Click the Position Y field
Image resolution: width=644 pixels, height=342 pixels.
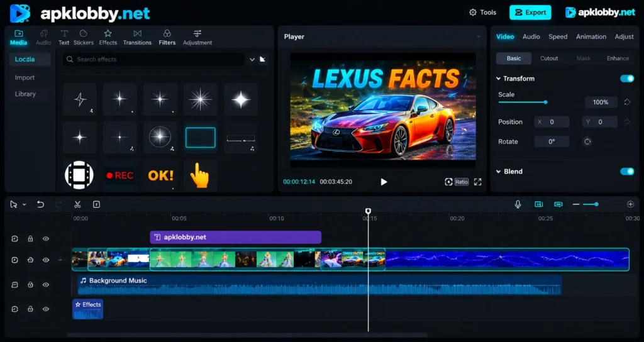[x=599, y=122]
